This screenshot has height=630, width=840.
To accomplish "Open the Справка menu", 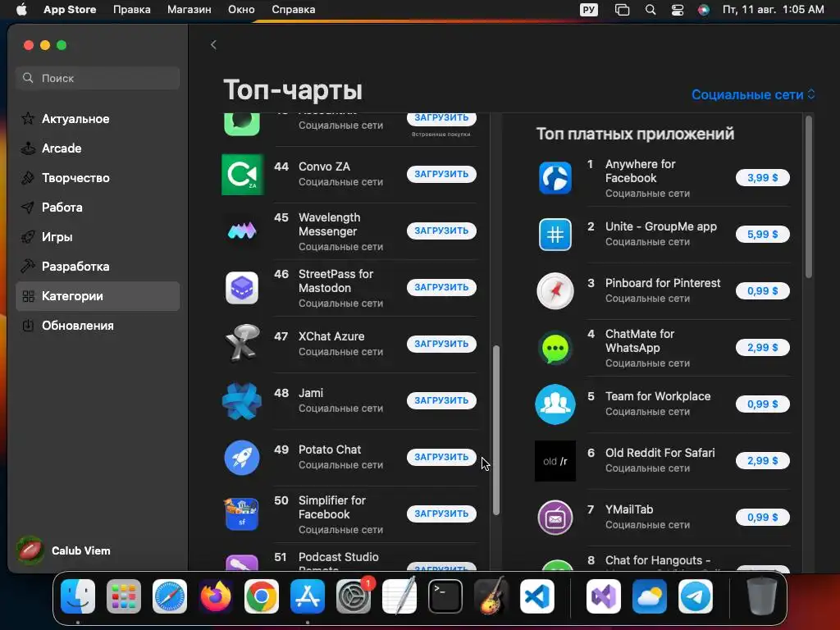I will pyautogui.click(x=293, y=10).
